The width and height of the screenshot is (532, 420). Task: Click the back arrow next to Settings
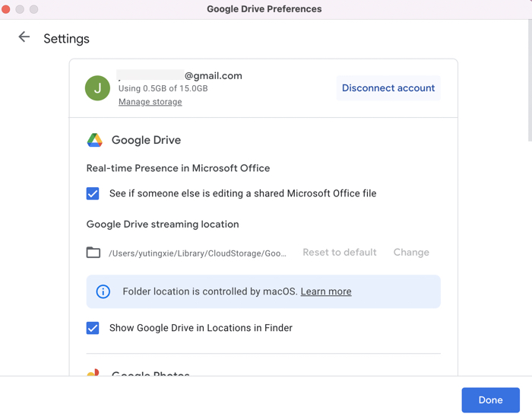24,37
